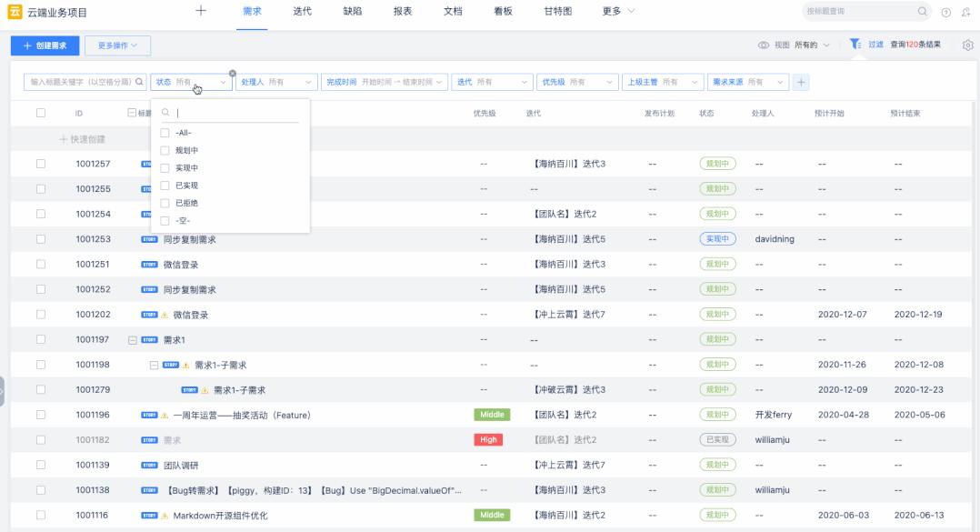
Task: Click the plus icon in top navigation
Action: pos(201,11)
